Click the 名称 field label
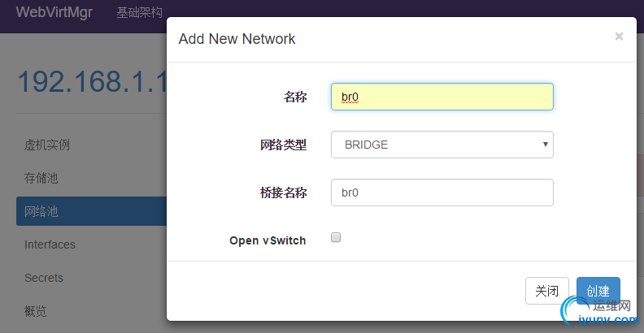The height and width of the screenshot is (333, 644). click(294, 97)
